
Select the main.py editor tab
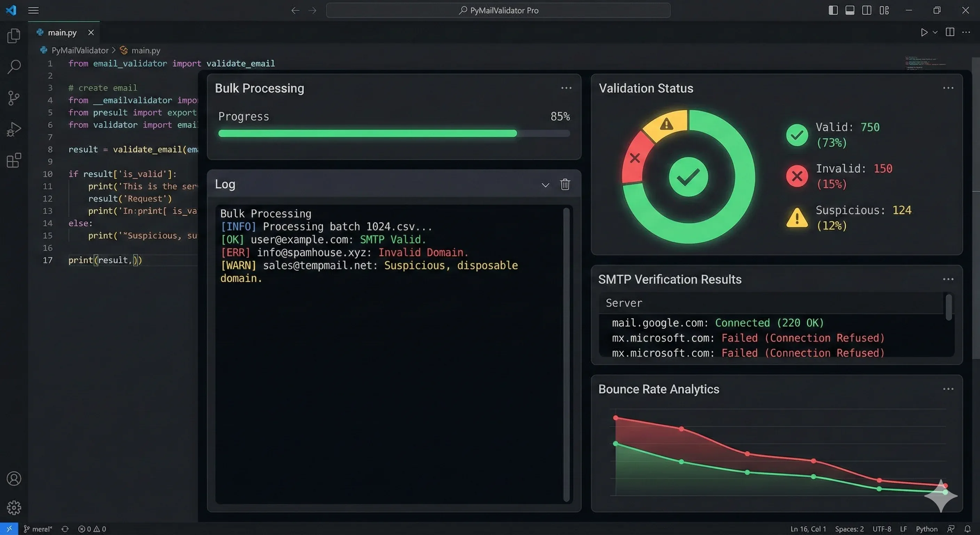pyautogui.click(x=62, y=33)
